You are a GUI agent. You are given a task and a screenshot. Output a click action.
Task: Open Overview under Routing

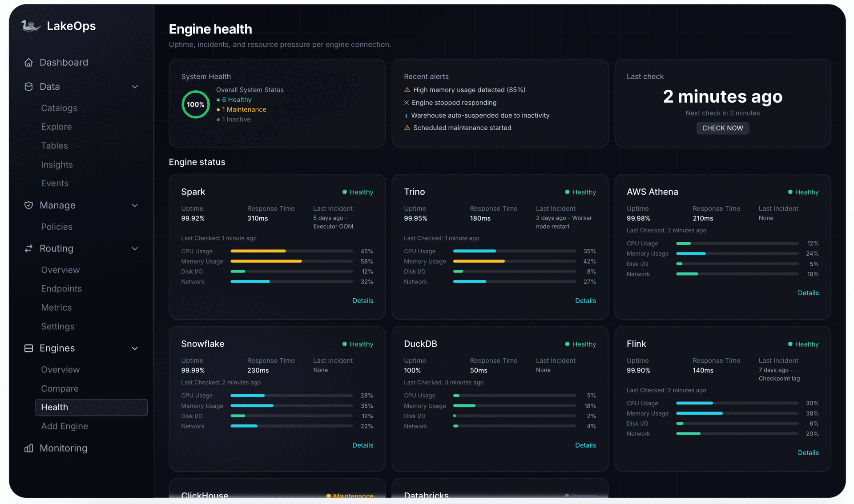60,270
